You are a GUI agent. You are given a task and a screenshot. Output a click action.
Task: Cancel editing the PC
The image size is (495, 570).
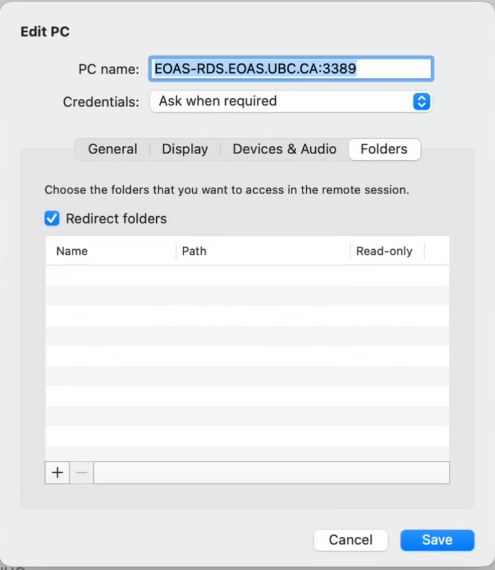pyautogui.click(x=351, y=540)
